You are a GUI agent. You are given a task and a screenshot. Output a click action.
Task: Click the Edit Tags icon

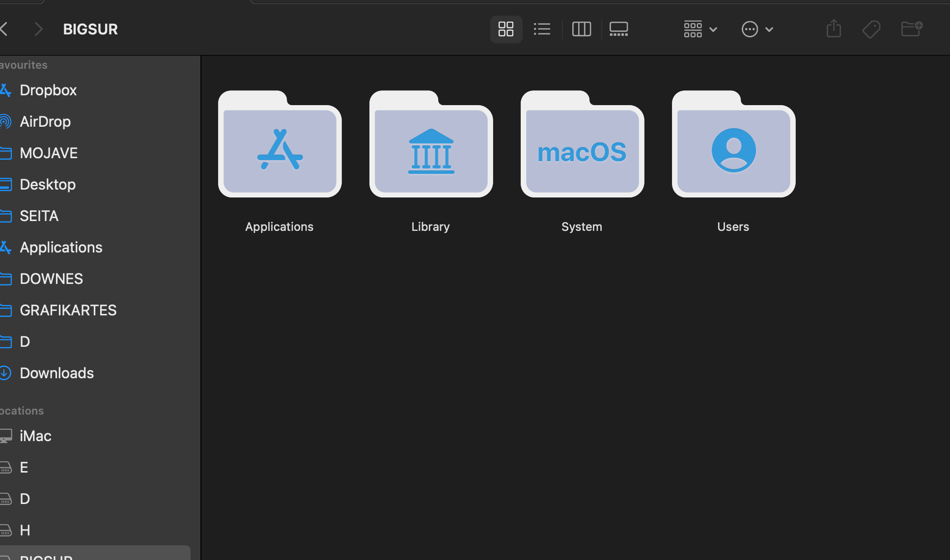[871, 29]
